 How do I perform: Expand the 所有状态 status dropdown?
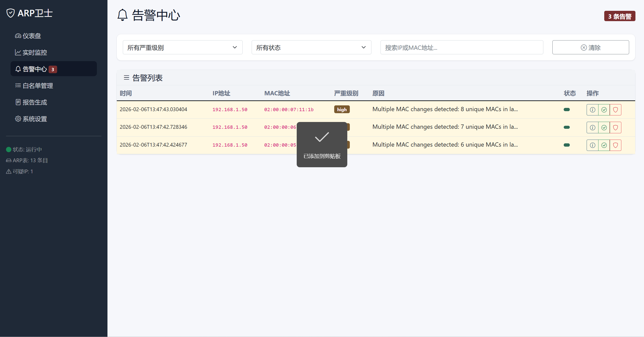click(311, 47)
